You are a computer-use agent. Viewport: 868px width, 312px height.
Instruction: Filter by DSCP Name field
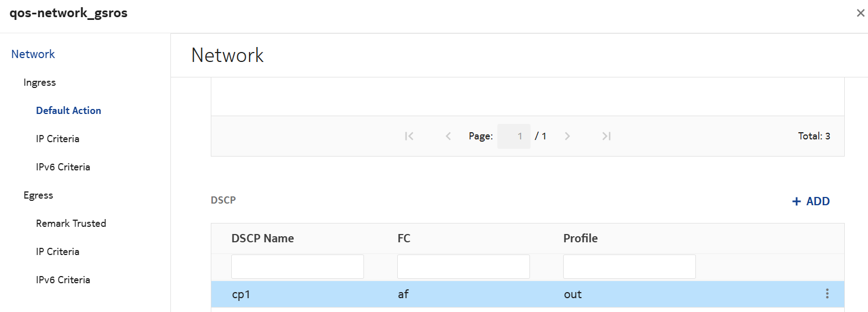pos(297,267)
